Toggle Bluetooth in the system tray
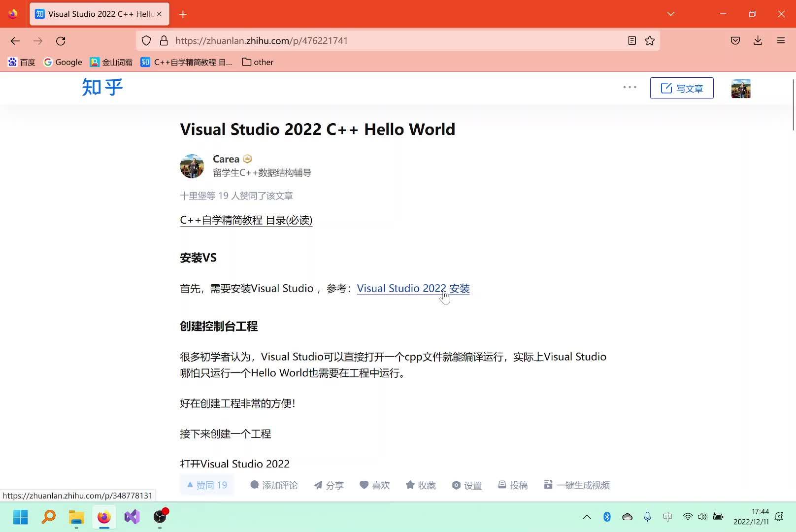 click(607, 517)
